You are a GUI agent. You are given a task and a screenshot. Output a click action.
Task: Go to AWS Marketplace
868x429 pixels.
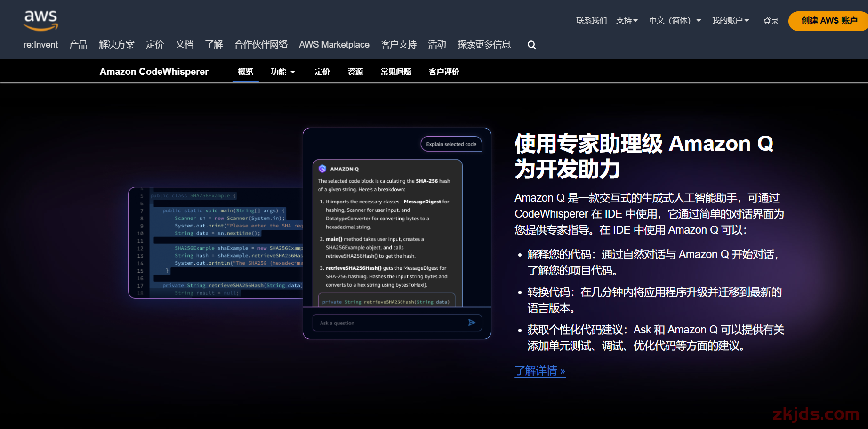pos(334,45)
